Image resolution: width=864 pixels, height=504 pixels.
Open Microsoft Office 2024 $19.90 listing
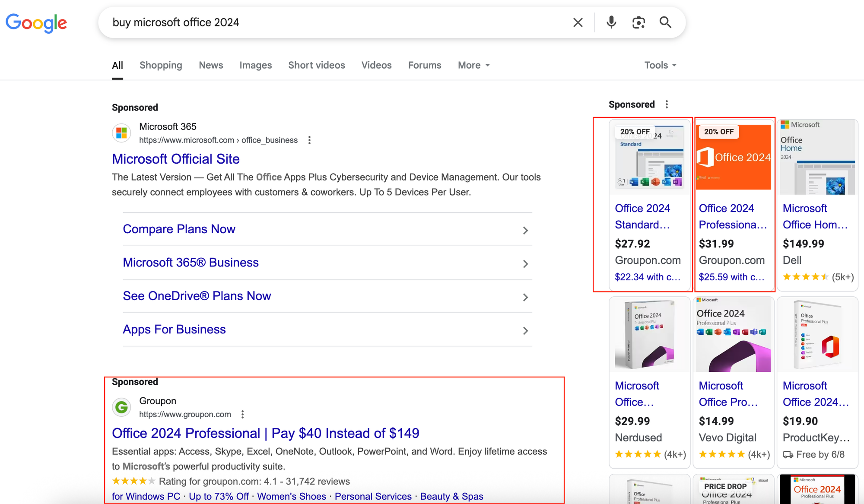816,394
